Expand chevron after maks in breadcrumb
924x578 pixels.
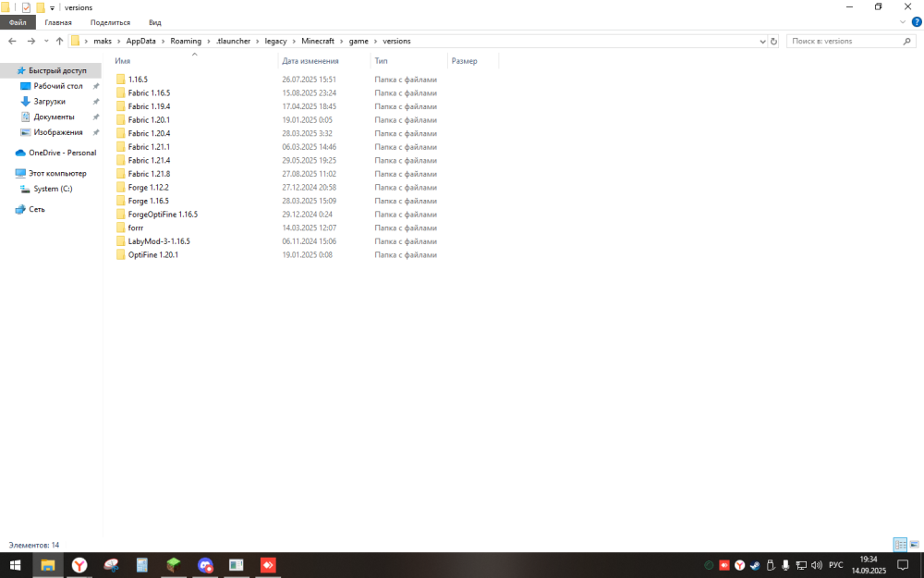tap(118, 42)
